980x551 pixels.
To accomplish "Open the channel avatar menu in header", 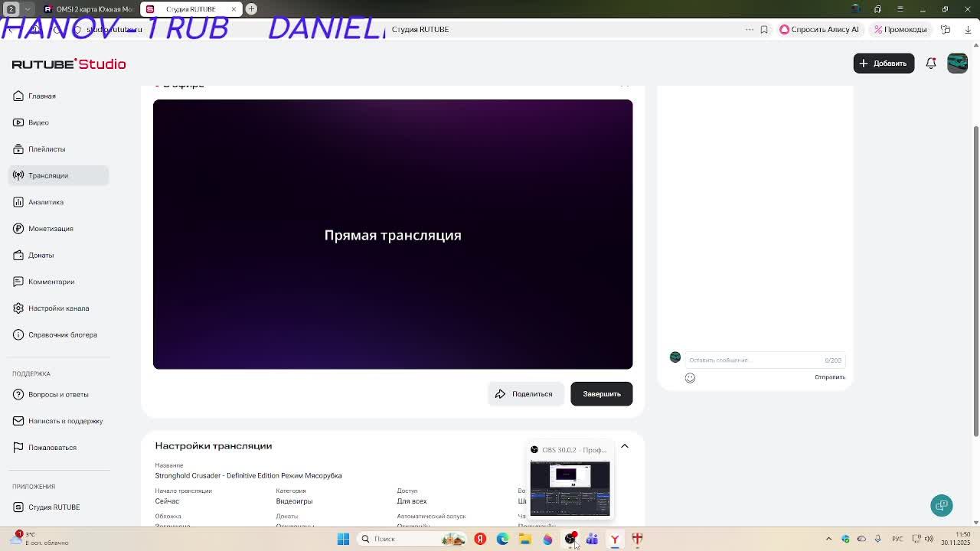I will click(957, 64).
